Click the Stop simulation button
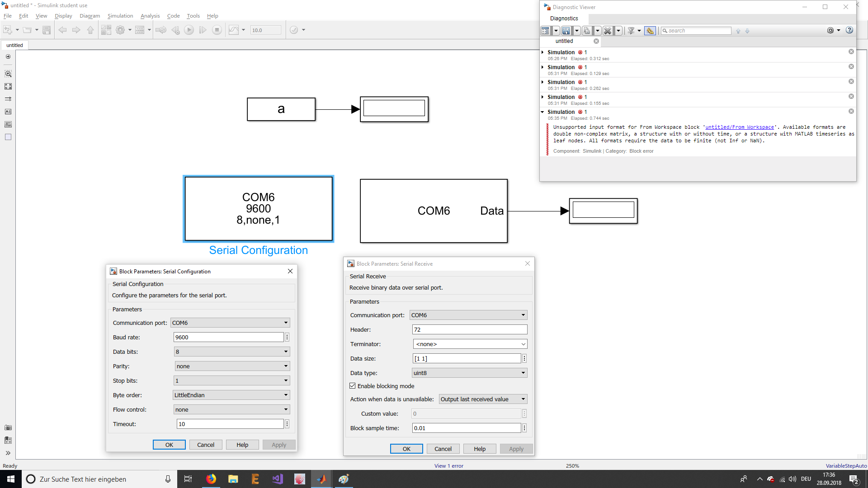868x488 pixels. pyautogui.click(x=217, y=30)
